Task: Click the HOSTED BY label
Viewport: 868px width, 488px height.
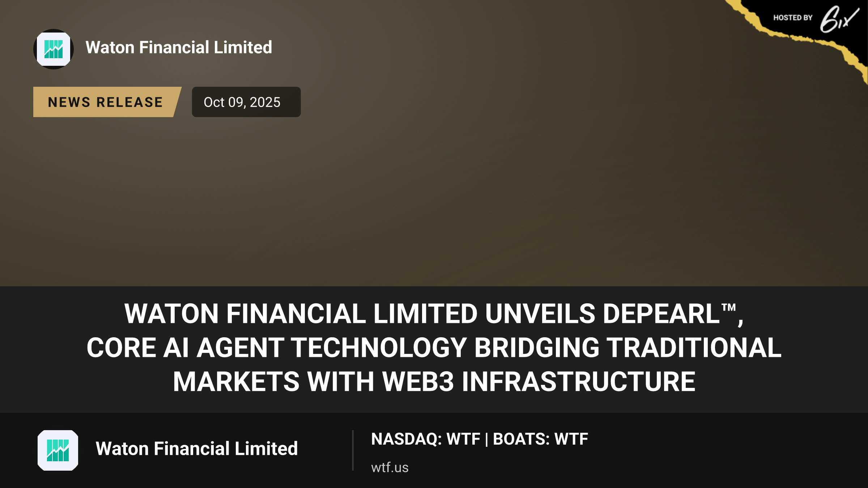Action: (x=793, y=18)
